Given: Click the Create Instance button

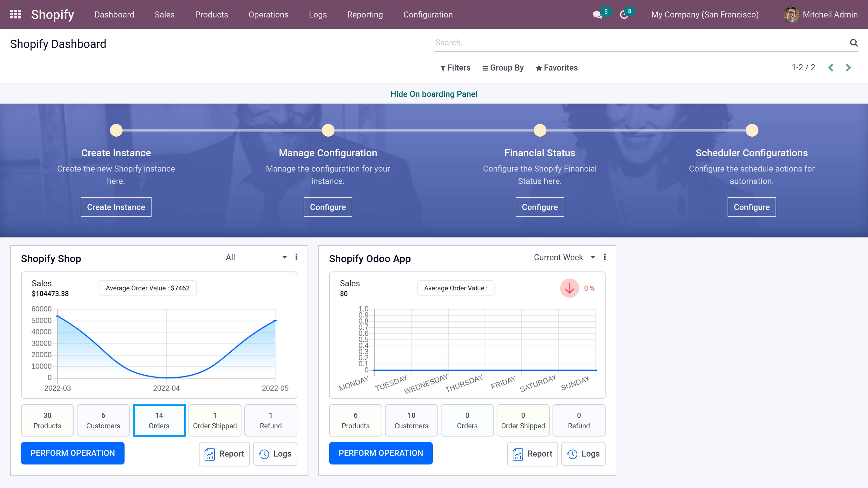Looking at the screenshot, I should (x=116, y=207).
